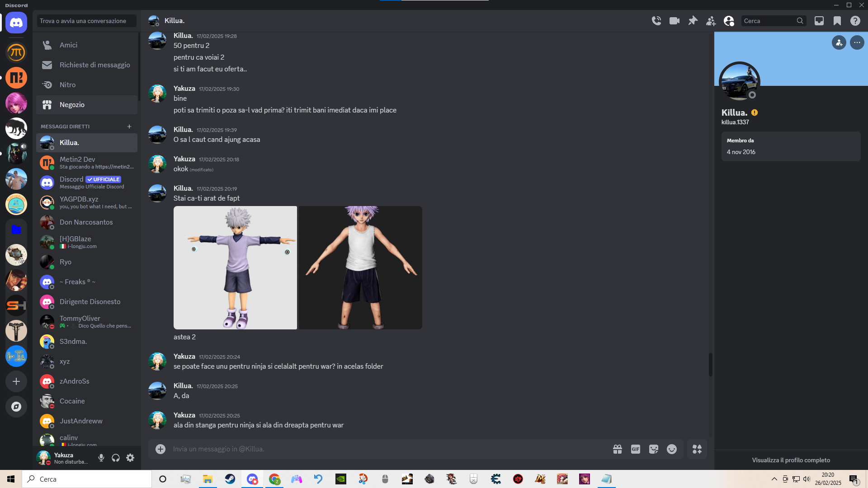This screenshot has height=488, width=868.
Task: Start a voice call with Killua
Action: [x=656, y=21]
